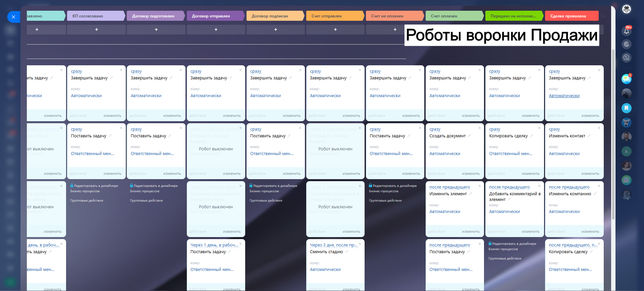Click the blue bookmark icon in sidebar
Viewport: 644px width, 291px height.
(626, 108)
